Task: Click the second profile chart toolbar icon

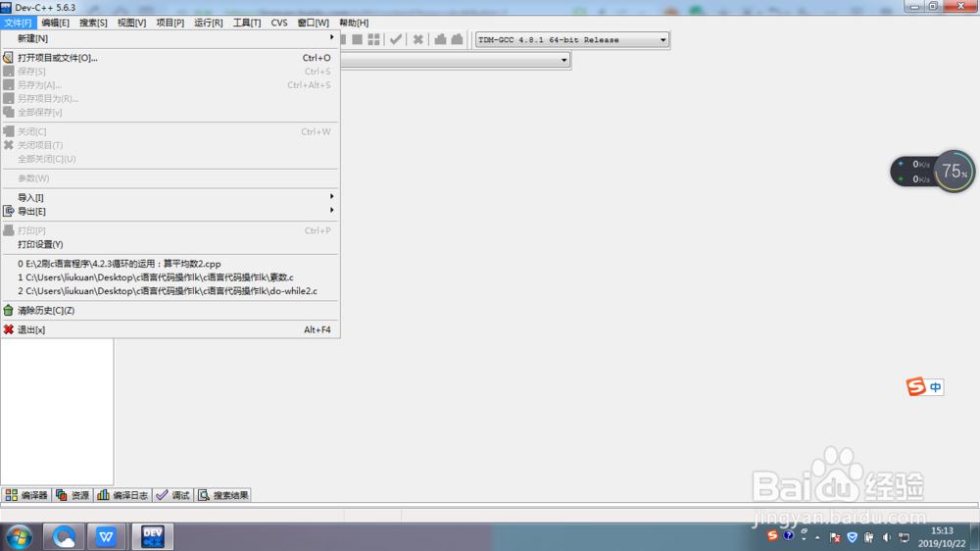Action: click(x=457, y=39)
